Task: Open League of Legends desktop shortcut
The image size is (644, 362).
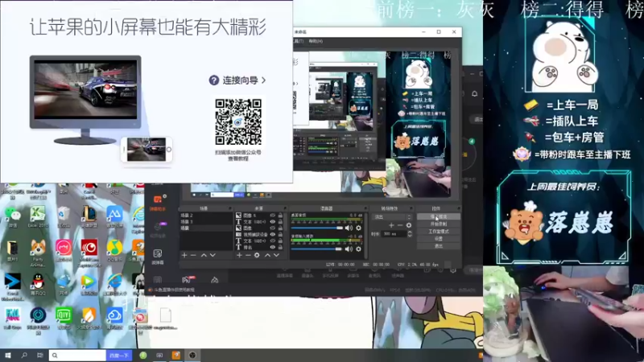Action: pos(89,216)
